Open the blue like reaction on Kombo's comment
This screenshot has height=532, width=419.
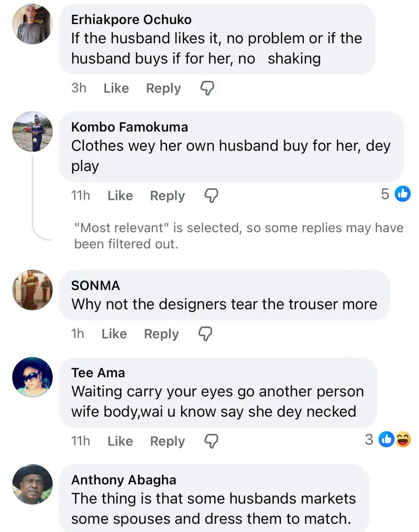[x=402, y=195]
